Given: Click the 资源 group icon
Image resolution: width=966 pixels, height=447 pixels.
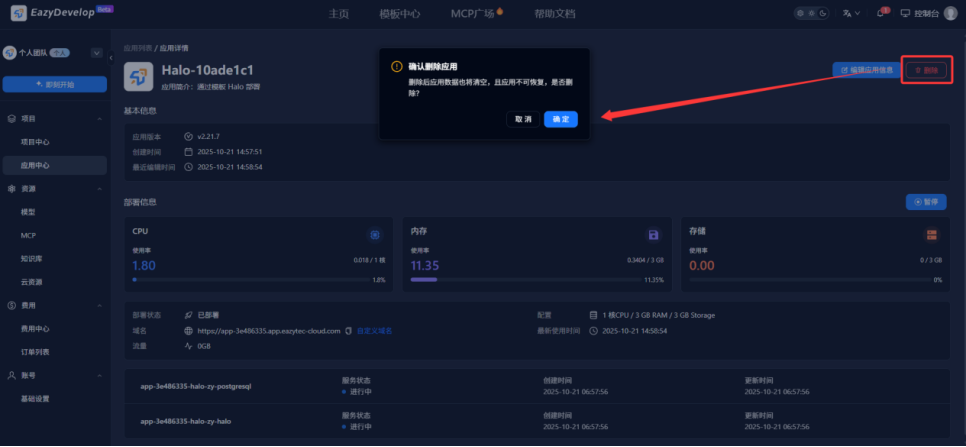Looking at the screenshot, I should (x=11, y=188).
